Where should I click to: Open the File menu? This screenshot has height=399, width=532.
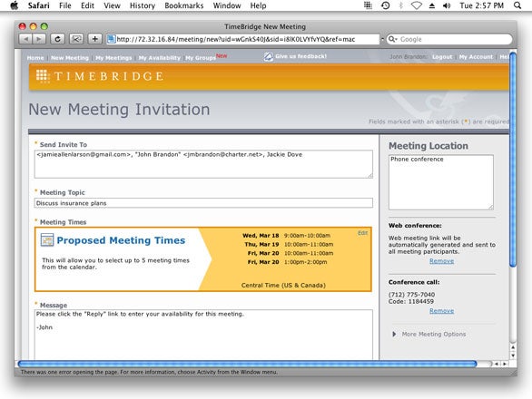tap(65, 5)
